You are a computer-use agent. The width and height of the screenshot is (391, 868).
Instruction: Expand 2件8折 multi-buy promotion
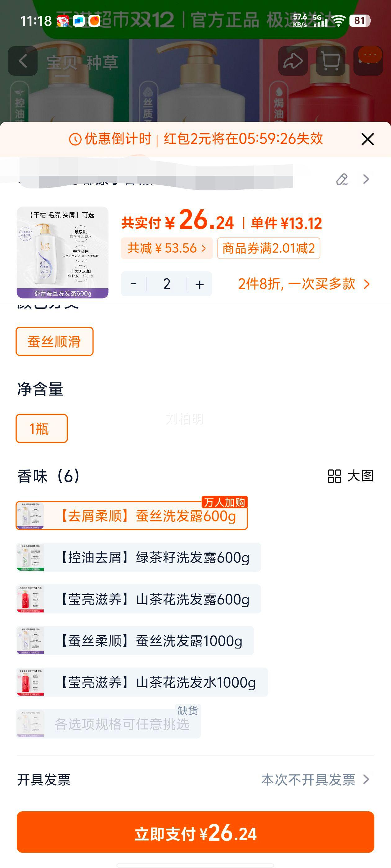pos(303,284)
